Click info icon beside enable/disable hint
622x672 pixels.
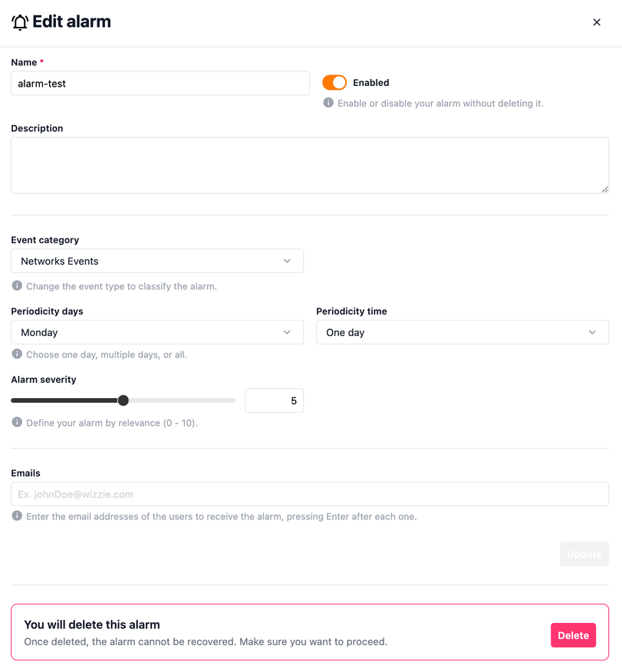[328, 103]
